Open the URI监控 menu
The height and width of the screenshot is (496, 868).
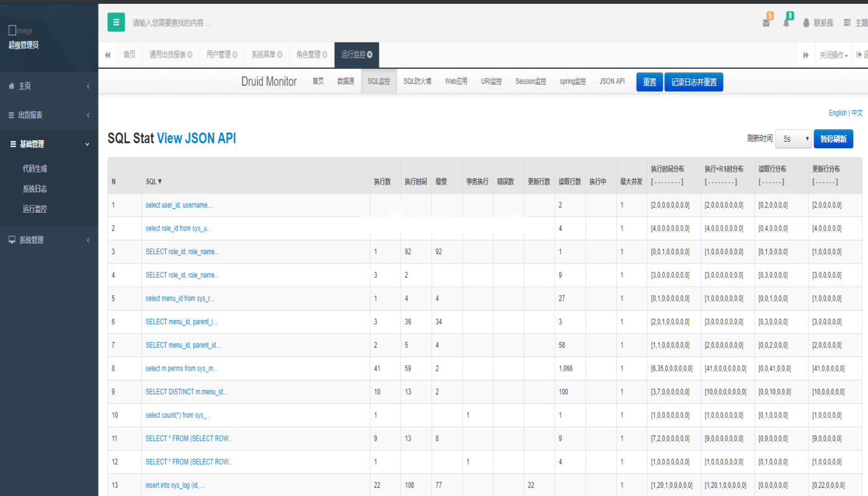coord(492,81)
